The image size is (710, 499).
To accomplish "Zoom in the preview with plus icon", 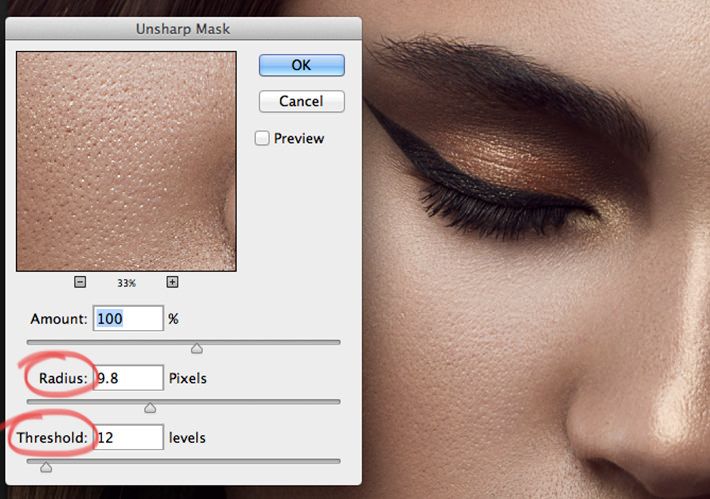I will (x=172, y=282).
